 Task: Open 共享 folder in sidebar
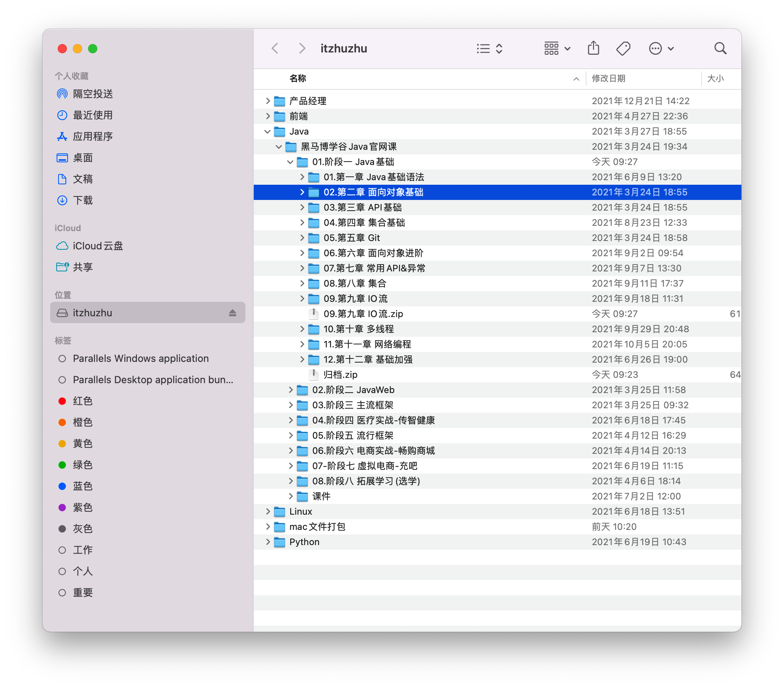point(148,267)
